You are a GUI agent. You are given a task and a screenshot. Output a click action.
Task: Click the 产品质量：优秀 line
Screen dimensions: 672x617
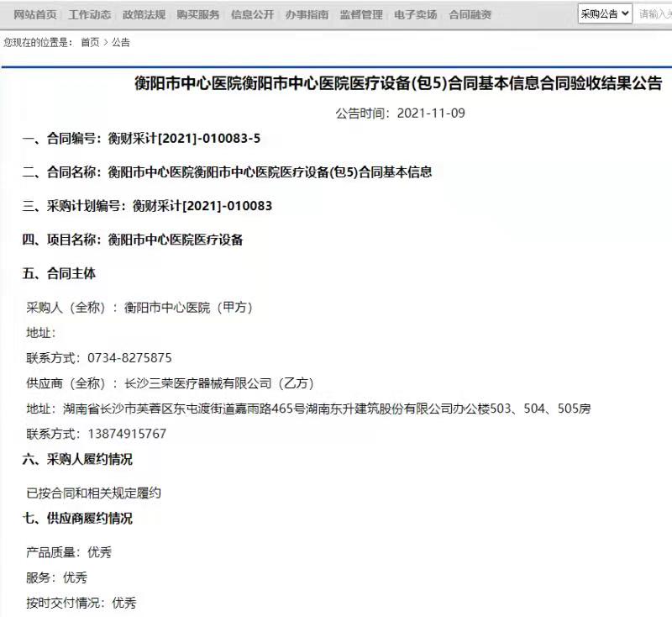(x=69, y=552)
